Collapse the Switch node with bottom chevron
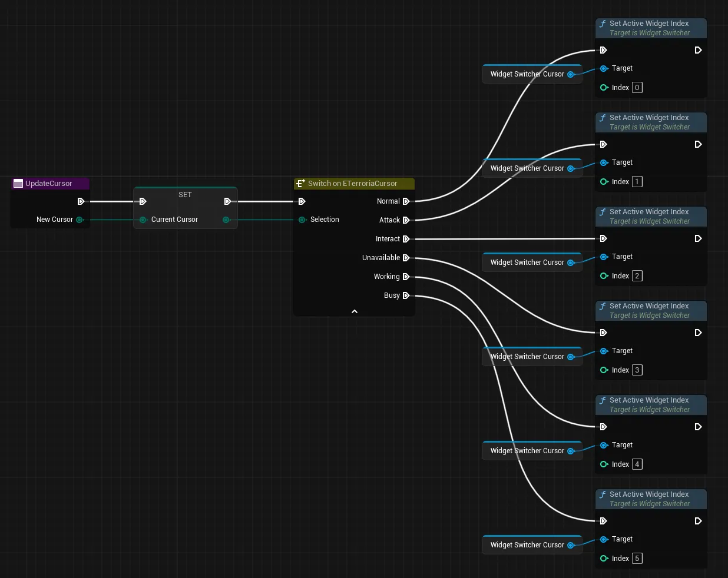 tap(355, 311)
